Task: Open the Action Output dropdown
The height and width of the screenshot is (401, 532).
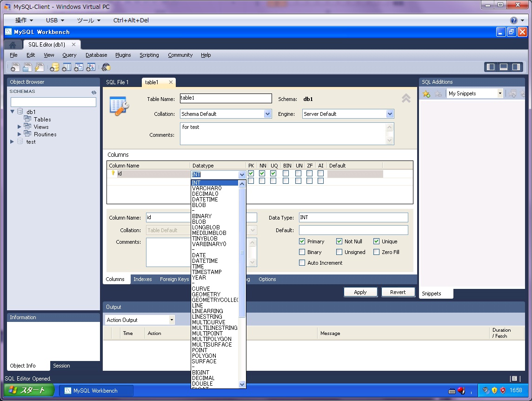Action: click(x=172, y=320)
